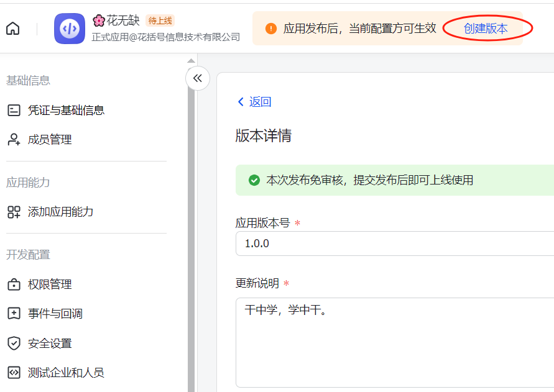Click the 安全设置 shield icon
The image size is (554, 392).
tap(14, 344)
